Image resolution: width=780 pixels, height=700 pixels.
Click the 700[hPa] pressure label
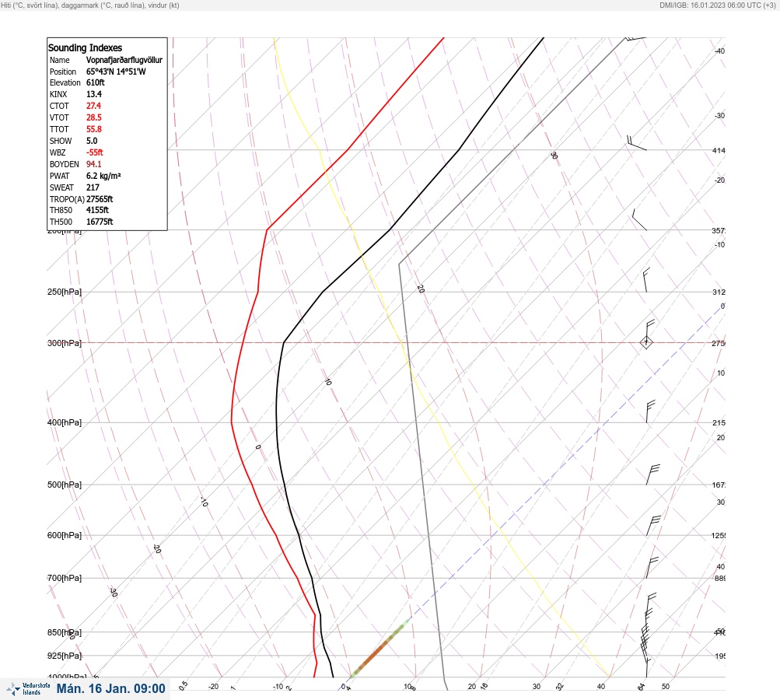click(65, 578)
